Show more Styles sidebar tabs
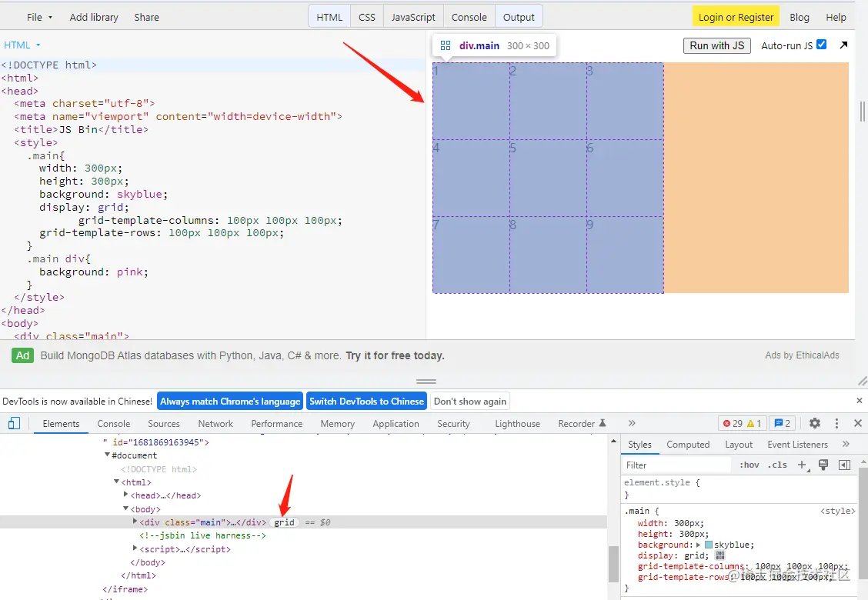Screen dimensions: 868x600 coord(846,444)
